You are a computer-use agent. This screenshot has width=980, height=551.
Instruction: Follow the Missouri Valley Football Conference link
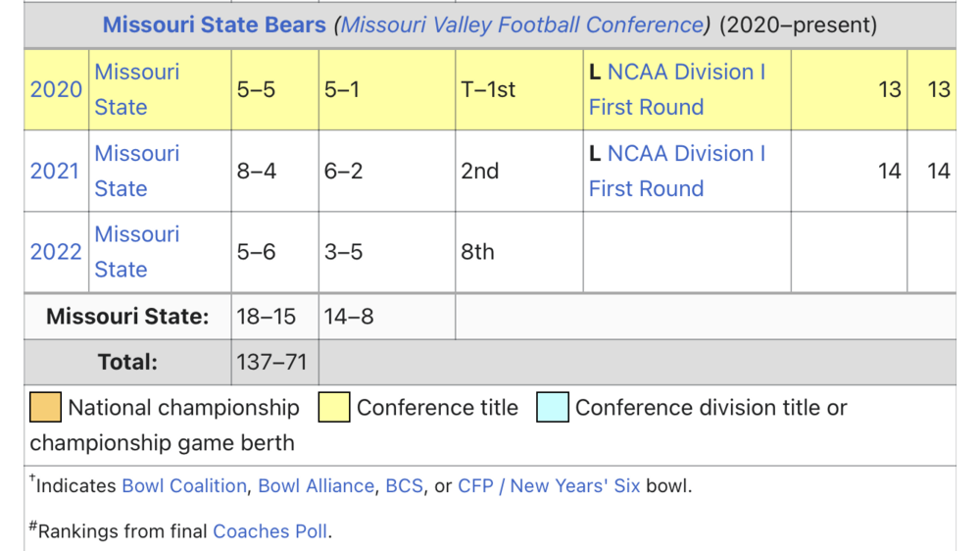(521, 25)
